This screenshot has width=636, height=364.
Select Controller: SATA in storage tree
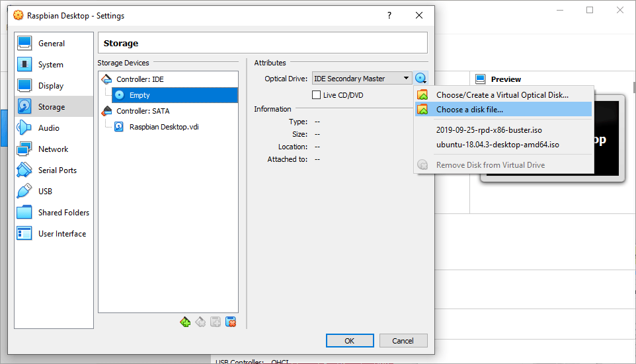143,111
